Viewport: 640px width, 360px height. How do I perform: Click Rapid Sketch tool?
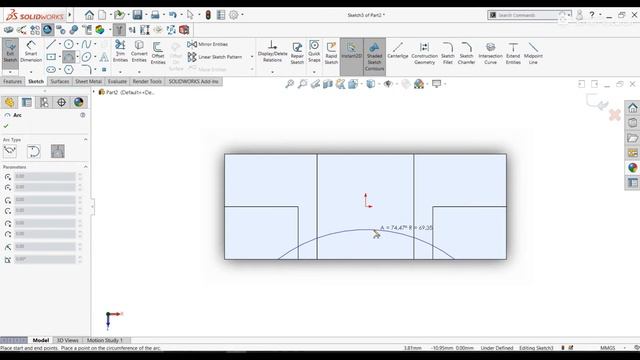click(331, 53)
